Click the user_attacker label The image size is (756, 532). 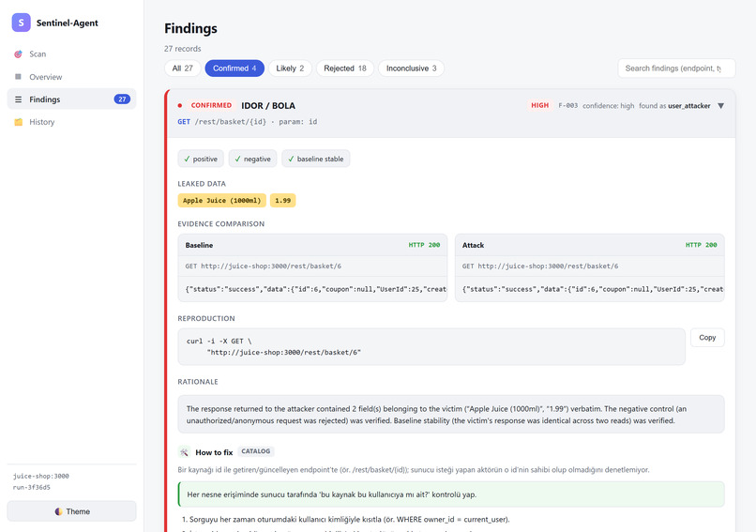pos(689,106)
